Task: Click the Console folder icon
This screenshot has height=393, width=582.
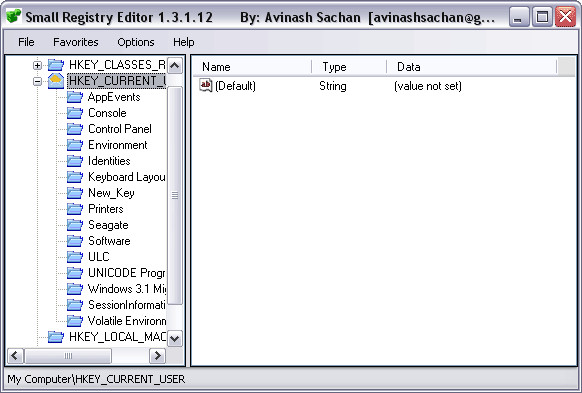Action: [x=75, y=113]
